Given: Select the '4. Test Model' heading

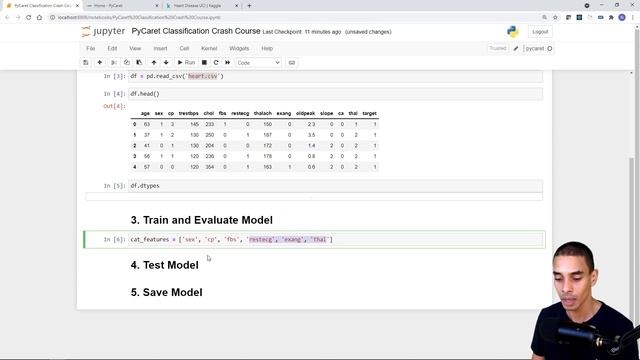Looking at the screenshot, I should (x=164, y=265).
